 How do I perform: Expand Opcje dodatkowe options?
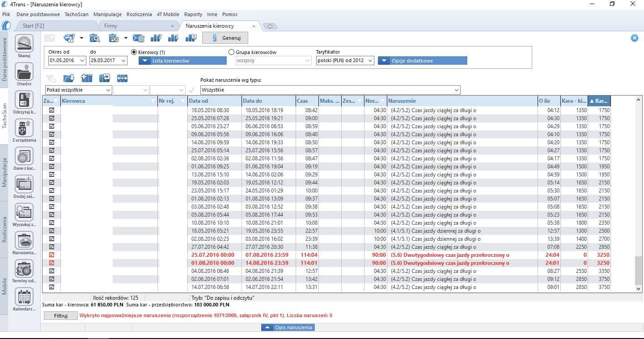coord(423,61)
